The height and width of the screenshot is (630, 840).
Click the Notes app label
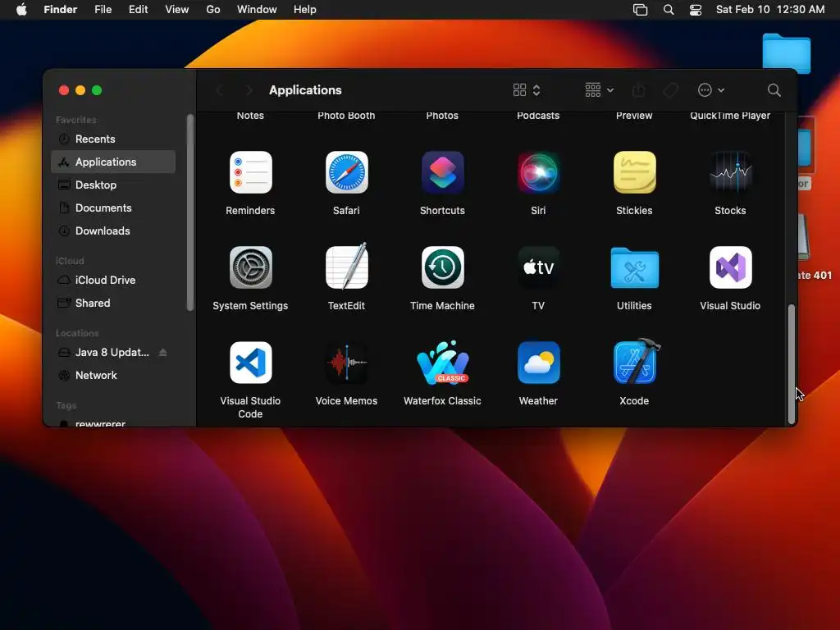[250, 115]
